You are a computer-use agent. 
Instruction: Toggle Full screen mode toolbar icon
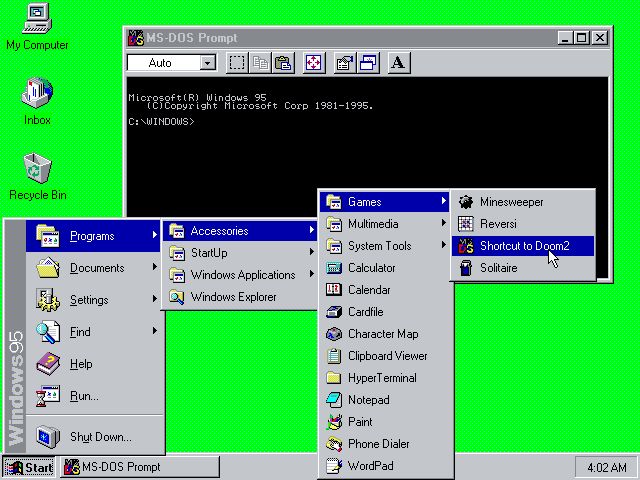tap(313, 63)
